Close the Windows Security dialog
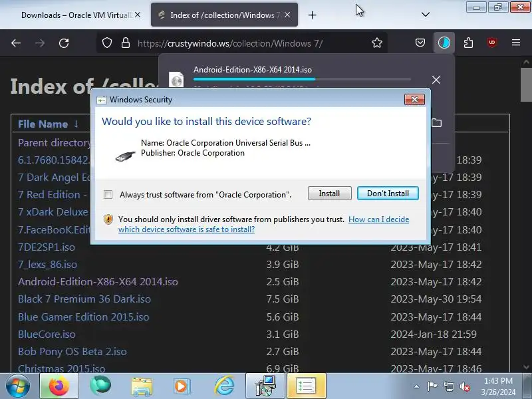 414,99
